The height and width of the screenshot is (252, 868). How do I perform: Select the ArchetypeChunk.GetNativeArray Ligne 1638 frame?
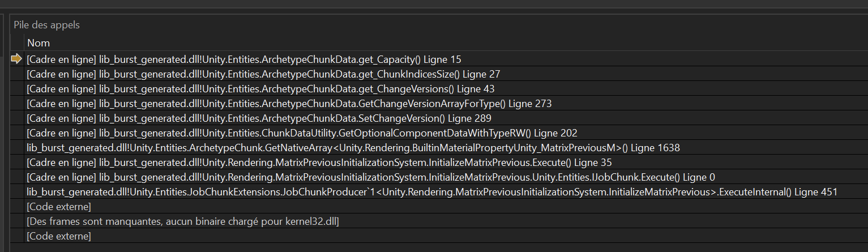click(353, 148)
